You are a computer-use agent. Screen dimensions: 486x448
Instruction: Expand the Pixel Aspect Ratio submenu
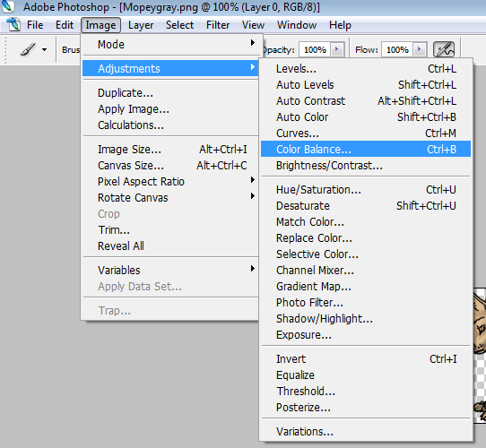pyautogui.click(x=170, y=182)
